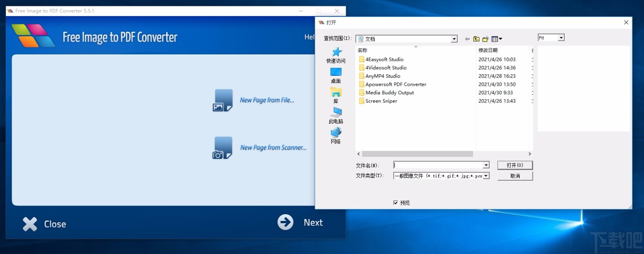The image size is (644, 254).
Task: Click the right scroll arrow of file list
Action: (530, 154)
